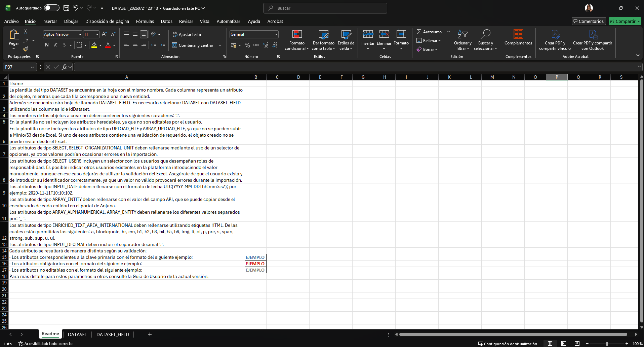644x347 pixels.
Task: Click the Cut scissors icon
Action: [26, 32]
